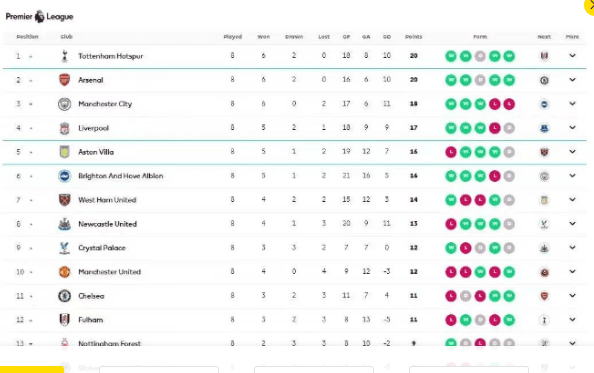
Task: Click the Premier League logo
Action: pos(39,17)
